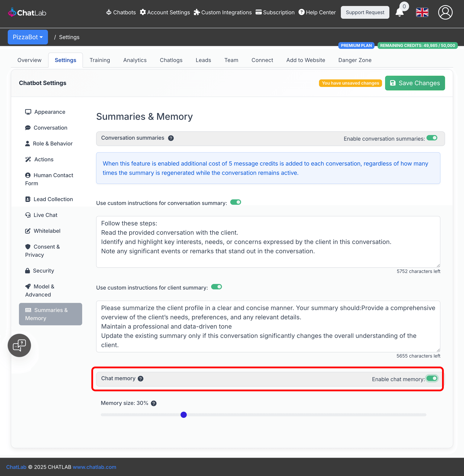Click the floating help chat icon
Image resolution: width=464 pixels, height=476 pixels.
pos(19,345)
